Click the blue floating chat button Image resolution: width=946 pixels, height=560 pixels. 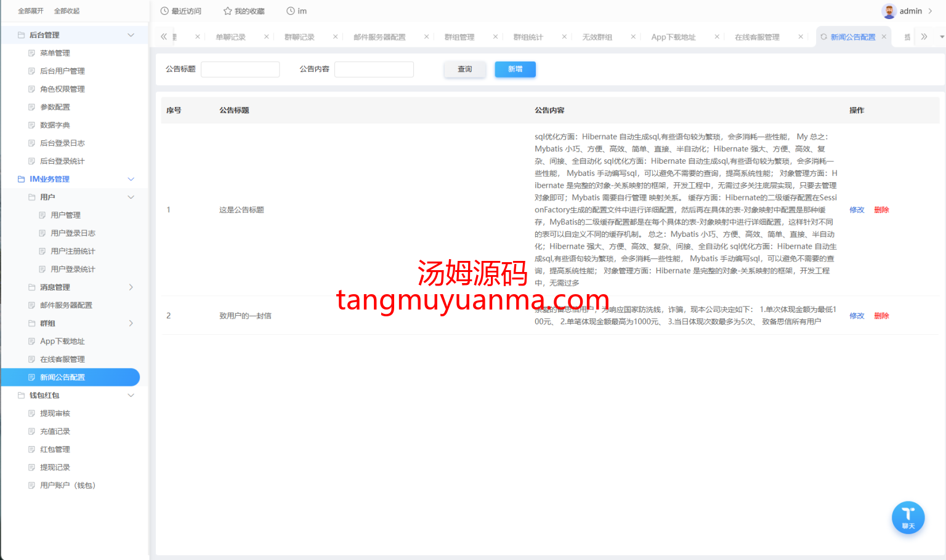908,518
